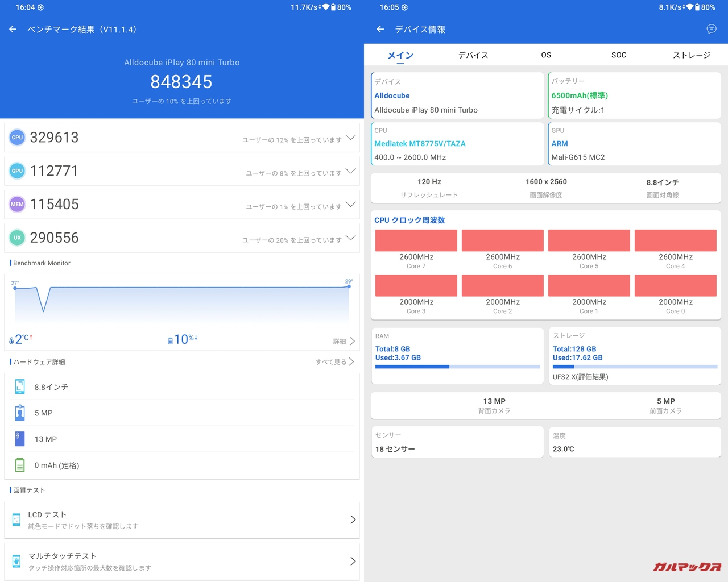Go back from the benchmark results screen

coord(13,29)
